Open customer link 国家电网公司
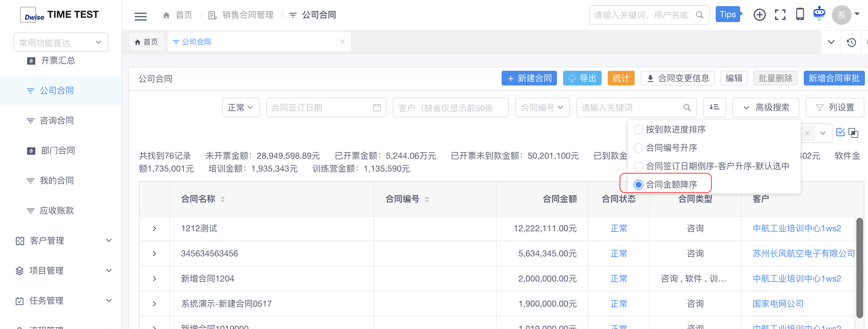Image resolution: width=868 pixels, height=329 pixels. pyautogui.click(x=778, y=304)
